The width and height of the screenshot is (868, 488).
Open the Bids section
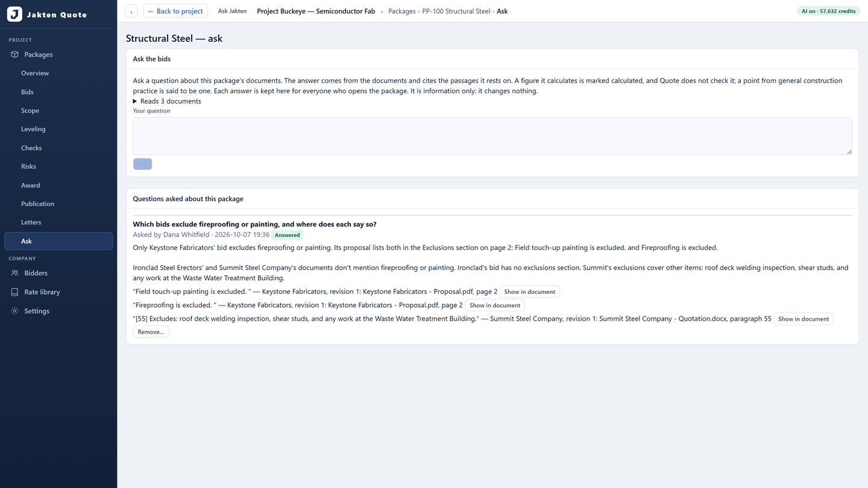tap(58, 92)
